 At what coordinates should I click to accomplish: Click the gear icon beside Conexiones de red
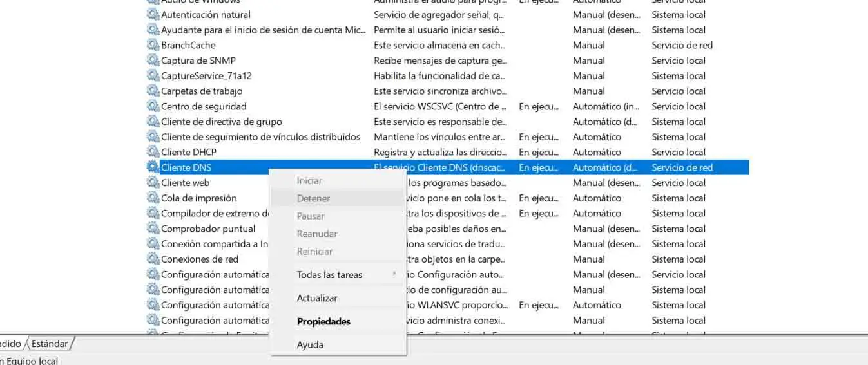tap(153, 259)
